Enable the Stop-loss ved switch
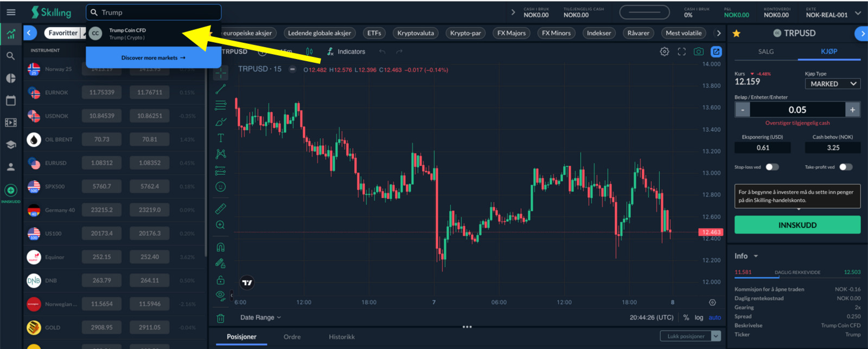 click(772, 167)
